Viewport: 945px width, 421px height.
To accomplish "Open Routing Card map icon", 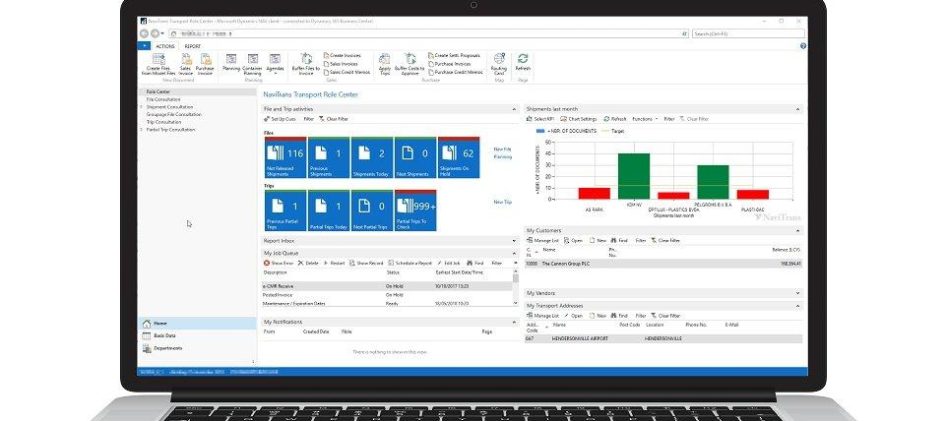I will click(x=499, y=64).
